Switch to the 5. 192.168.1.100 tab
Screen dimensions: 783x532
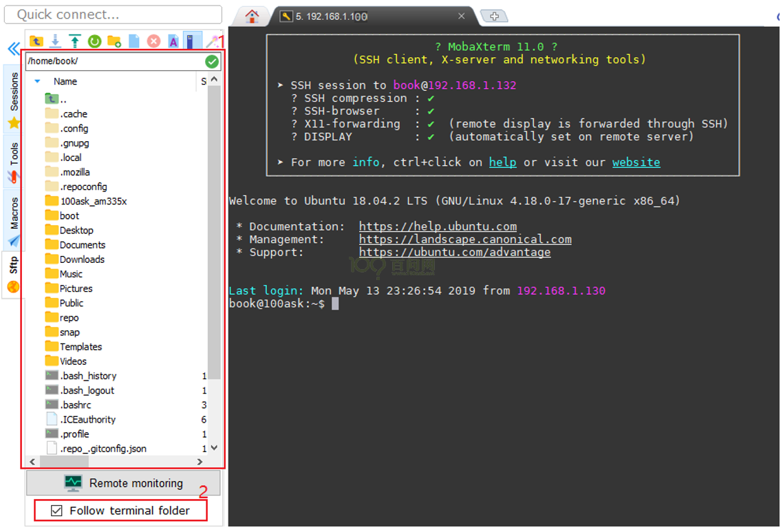coord(372,17)
